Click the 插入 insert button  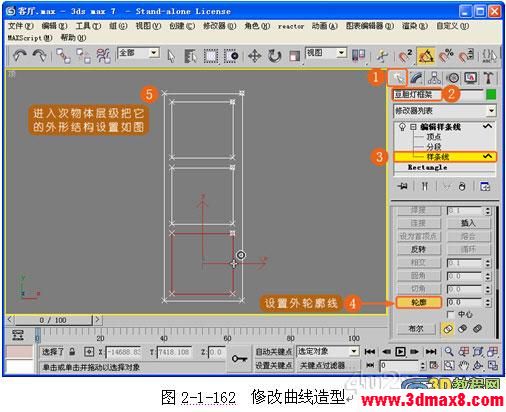[x=468, y=223]
